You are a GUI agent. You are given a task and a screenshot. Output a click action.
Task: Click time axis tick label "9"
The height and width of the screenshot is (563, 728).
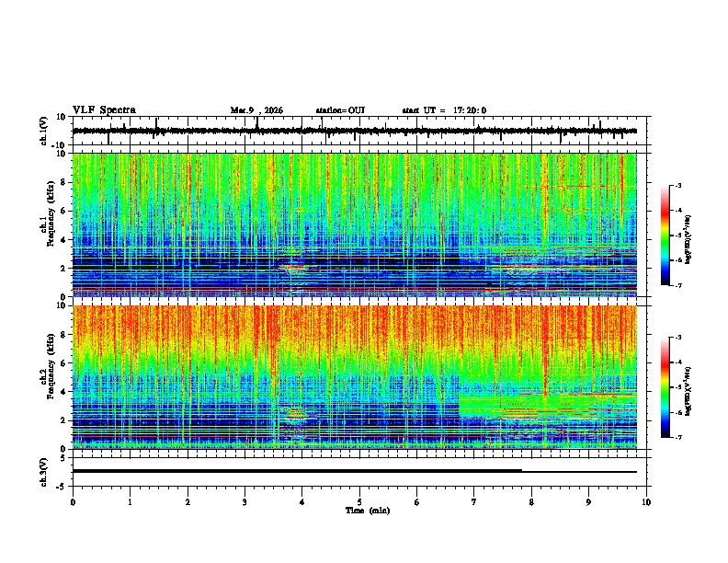tap(588, 502)
